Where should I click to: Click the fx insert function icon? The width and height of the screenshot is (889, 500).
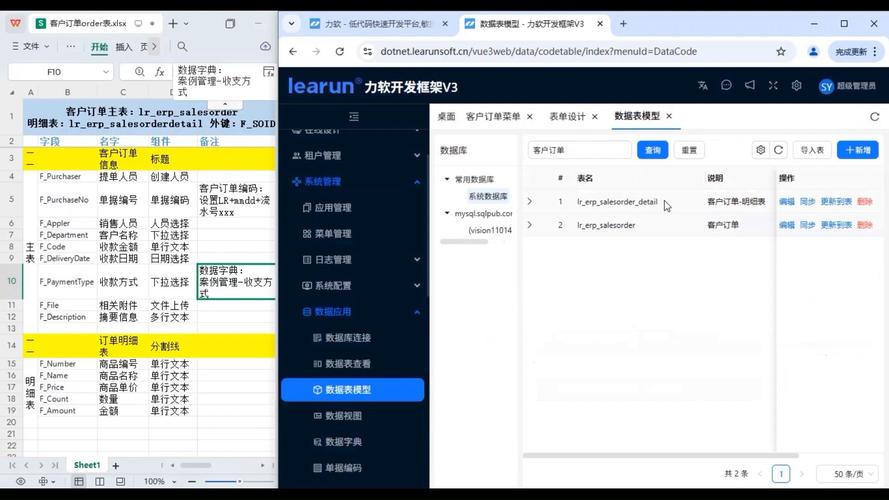pos(160,72)
